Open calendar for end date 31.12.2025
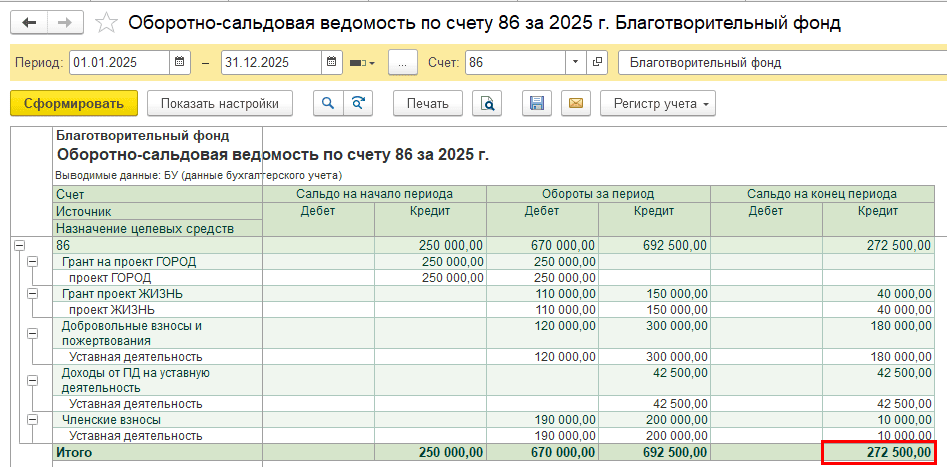Image resolution: width=947 pixels, height=467 pixels. [x=331, y=62]
